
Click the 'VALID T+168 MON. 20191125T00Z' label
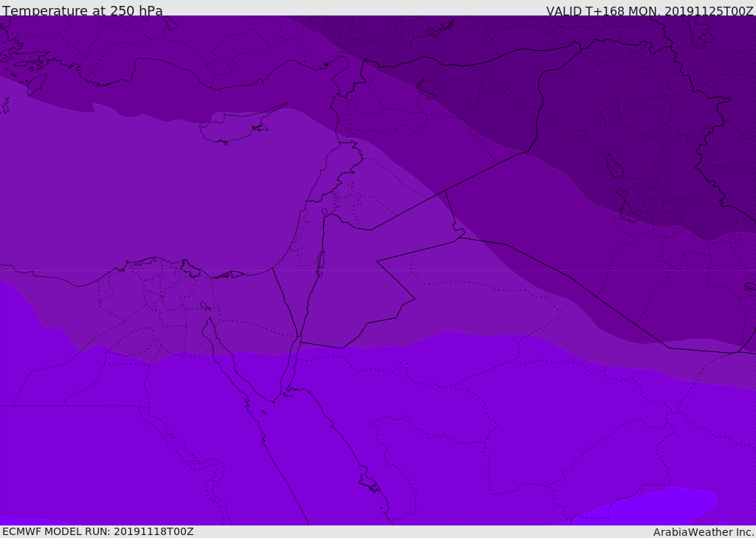coord(650,10)
